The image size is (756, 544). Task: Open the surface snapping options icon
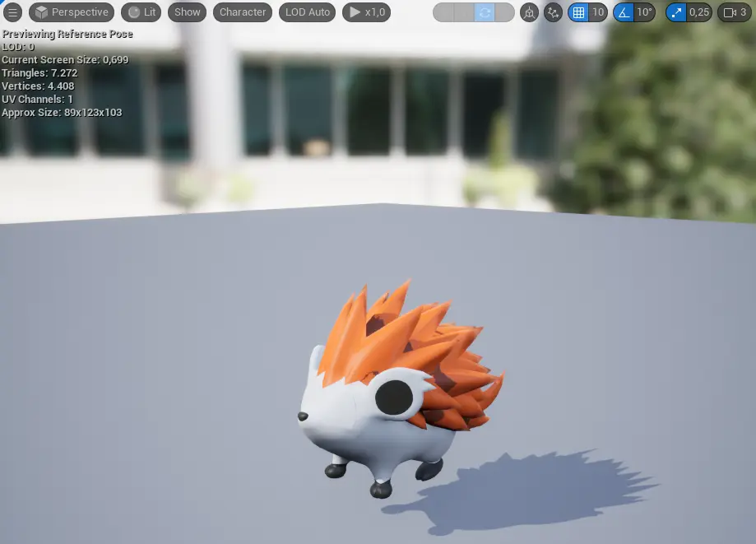click(553, 12)
